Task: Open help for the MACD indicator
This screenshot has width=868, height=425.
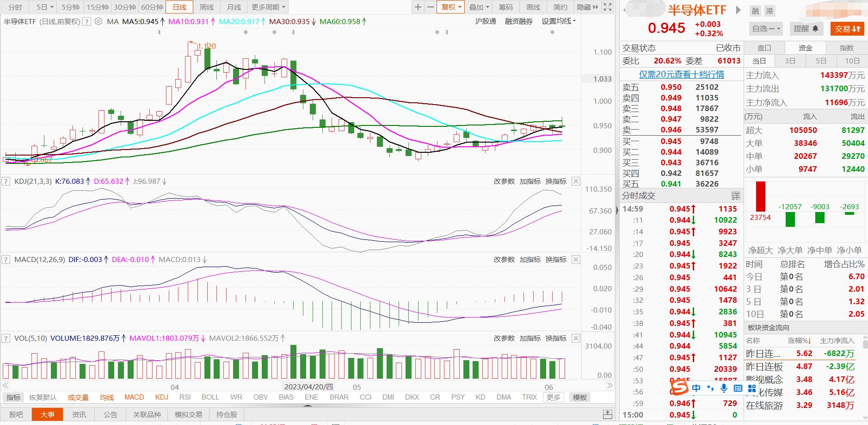Action: pyautogui.click(x=6, y=260)
